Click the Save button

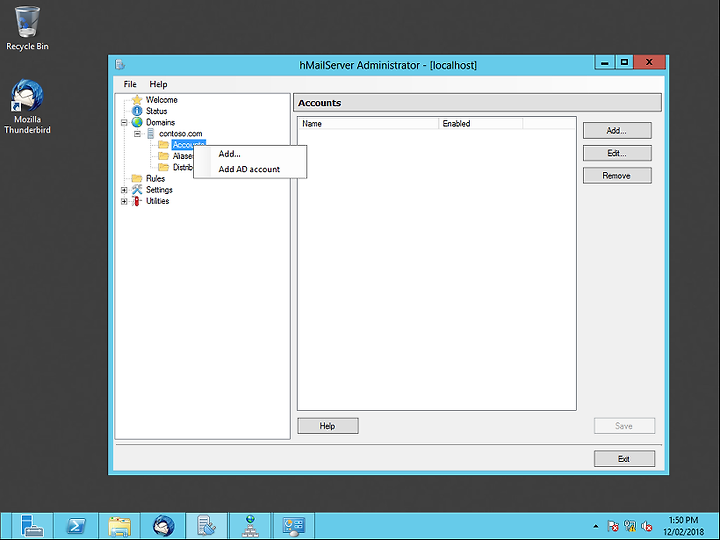click(624, 426)
